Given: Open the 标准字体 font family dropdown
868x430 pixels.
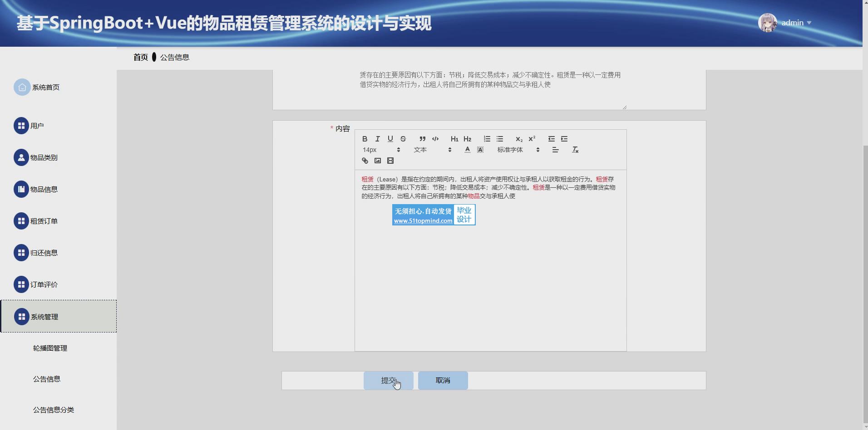Looking at the screenshot, I should pos(518,150).
